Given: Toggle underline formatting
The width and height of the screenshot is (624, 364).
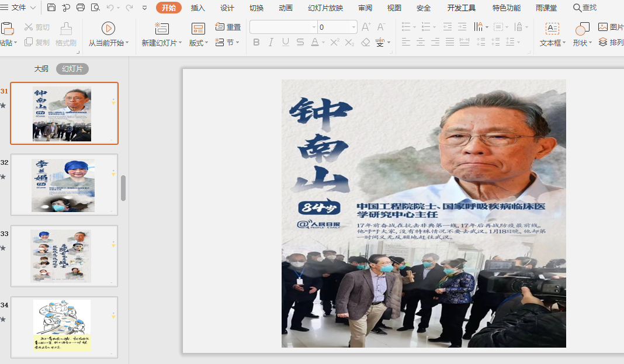Looking at the screenshot, I should [285, 42].
